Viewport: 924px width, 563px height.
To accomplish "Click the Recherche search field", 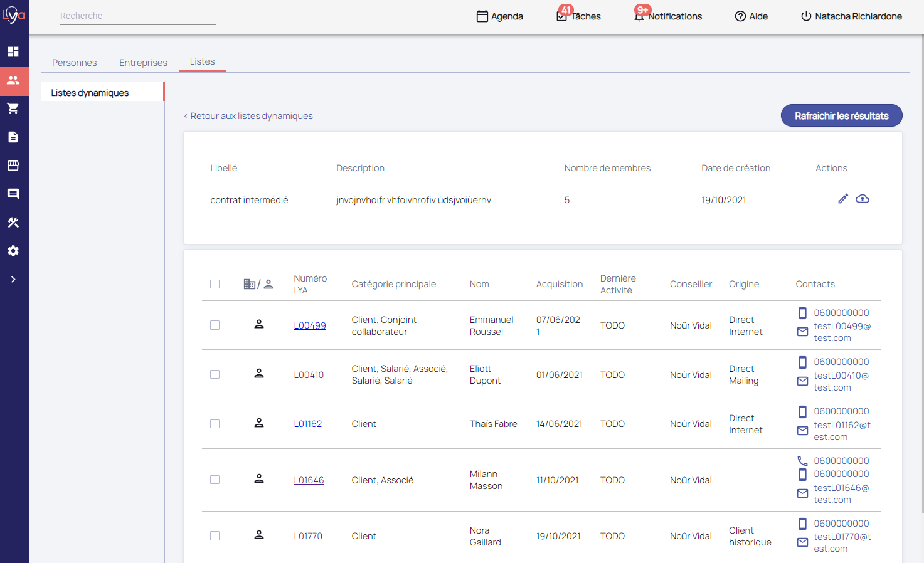I will pos(137,16).
